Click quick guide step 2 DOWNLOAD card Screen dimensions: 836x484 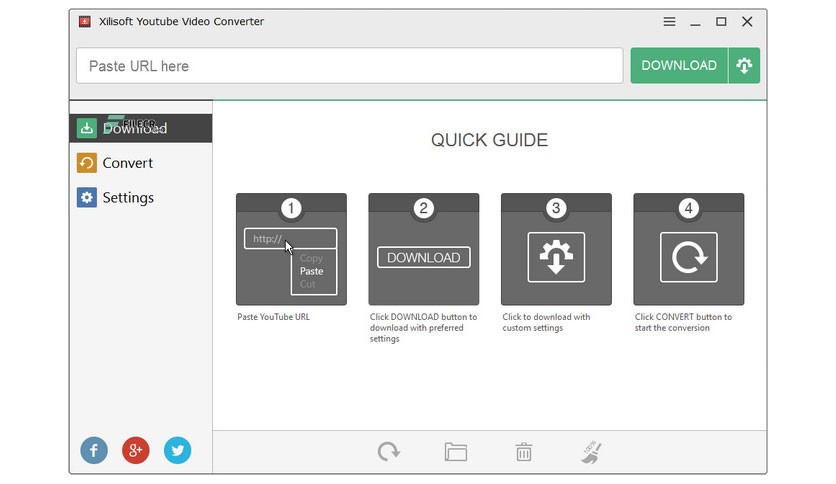pyautogui.click(x=423, y=249)
